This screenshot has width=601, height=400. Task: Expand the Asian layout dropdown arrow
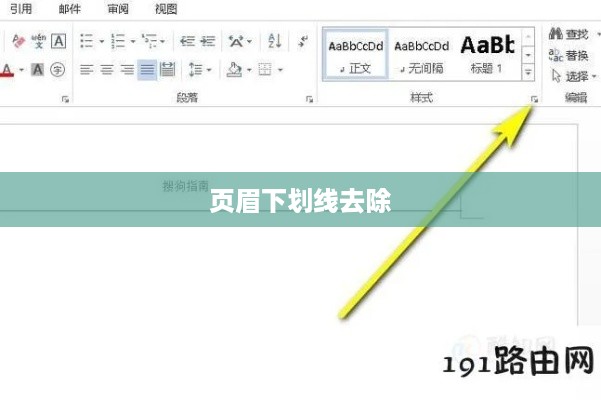(250, 41)
